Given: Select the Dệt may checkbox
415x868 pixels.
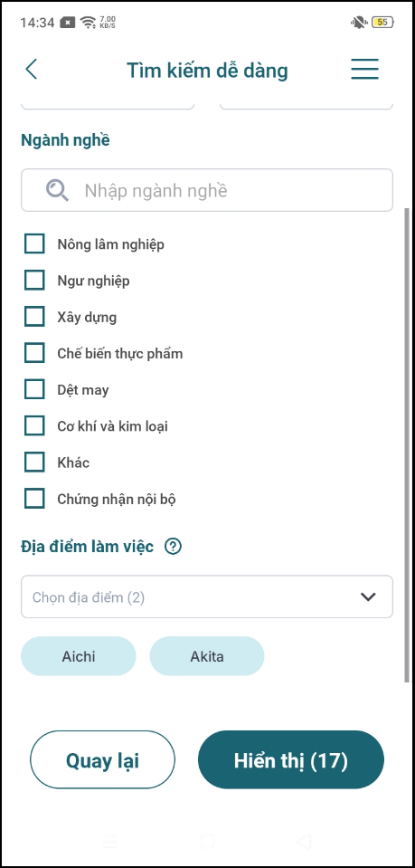Looking at the screenshot, I should coord(34,390).
